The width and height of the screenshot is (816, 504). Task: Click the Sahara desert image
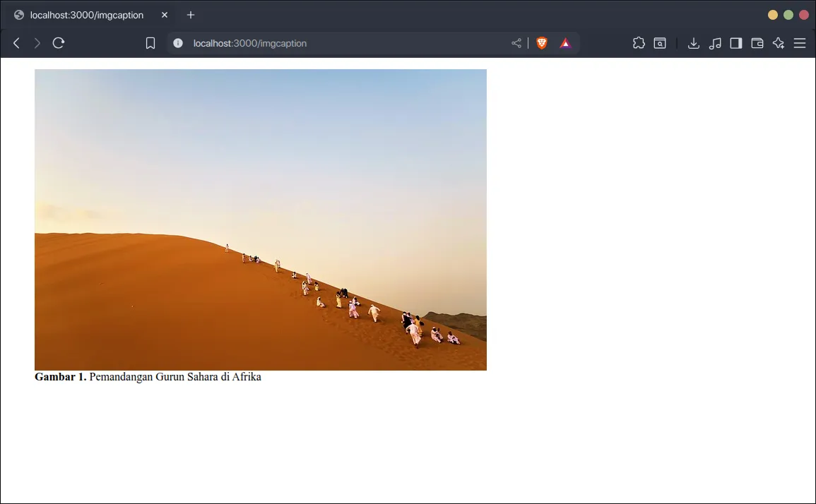(x=260, y=219)
